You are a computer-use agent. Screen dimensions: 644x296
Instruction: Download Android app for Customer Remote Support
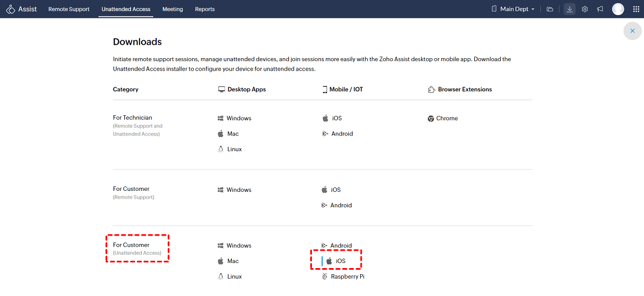(337, 205)
